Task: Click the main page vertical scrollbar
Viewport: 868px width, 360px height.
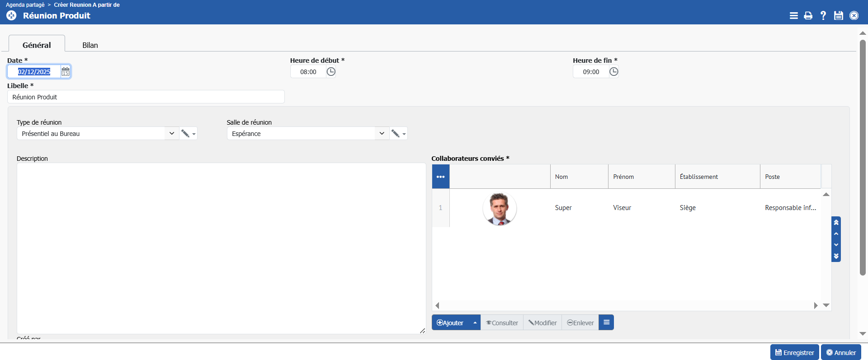Action: tap(863, 158)
